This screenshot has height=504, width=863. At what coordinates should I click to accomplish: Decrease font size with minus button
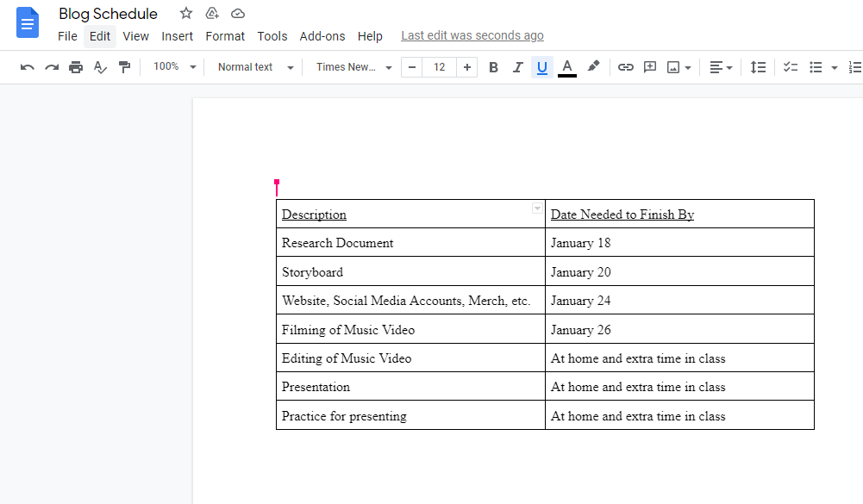(x=412, y=67)
